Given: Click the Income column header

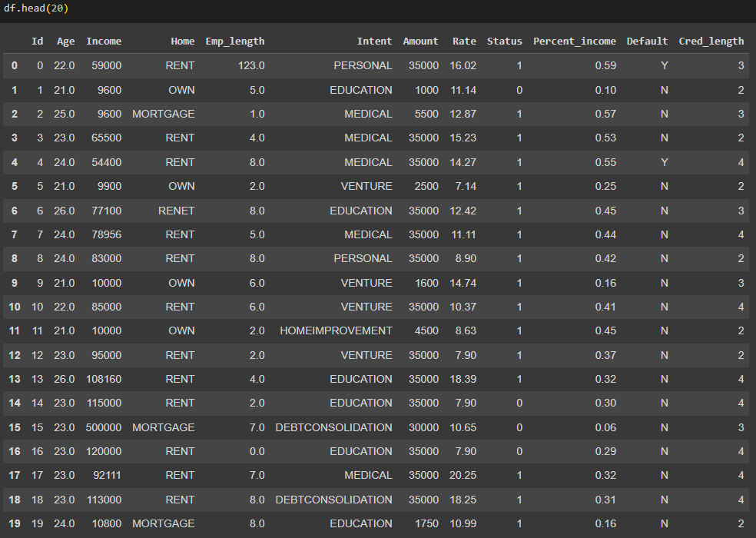Looking at the screenshot, I should click(104, 41).
